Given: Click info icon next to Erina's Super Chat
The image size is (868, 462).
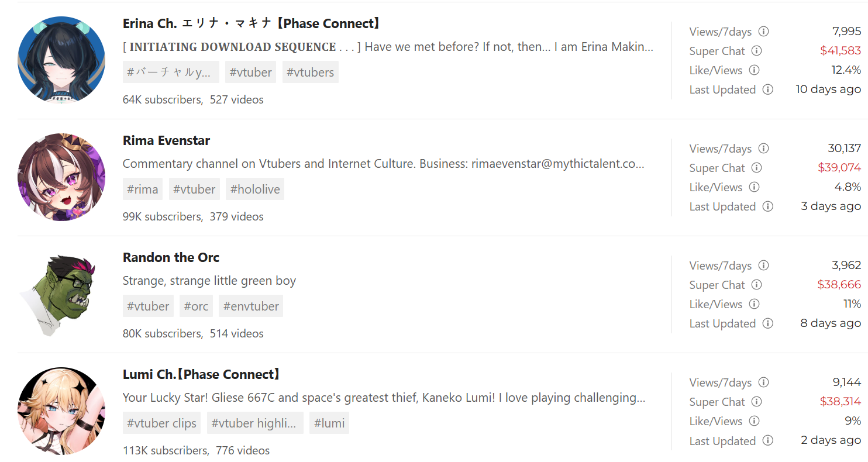Looking at the screenshot, I should click(757, 51).
